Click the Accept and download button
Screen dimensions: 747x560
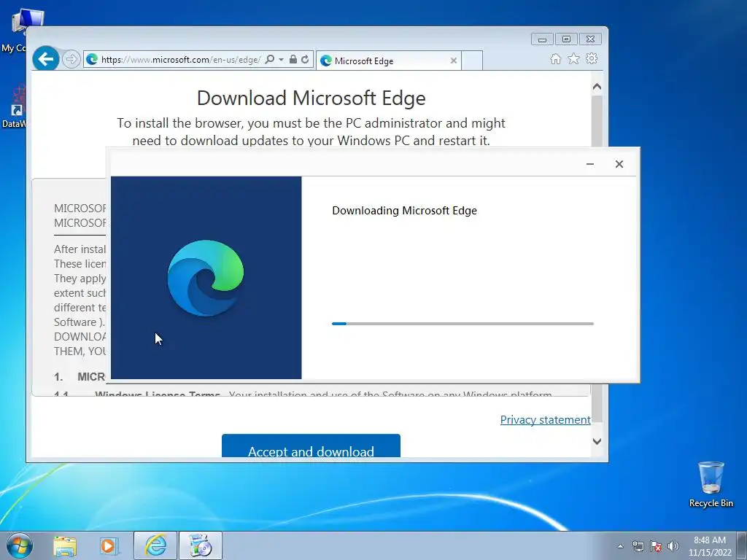(x=311, y=446)
